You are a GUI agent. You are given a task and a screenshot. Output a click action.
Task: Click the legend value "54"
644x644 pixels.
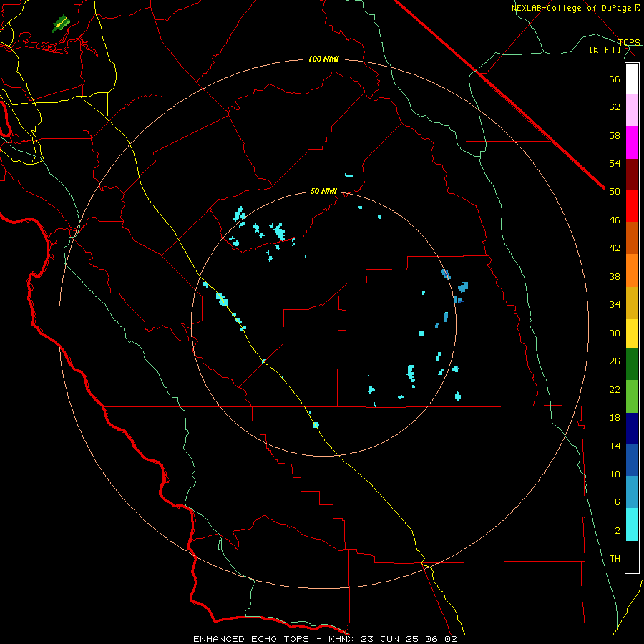click(615, 163)
